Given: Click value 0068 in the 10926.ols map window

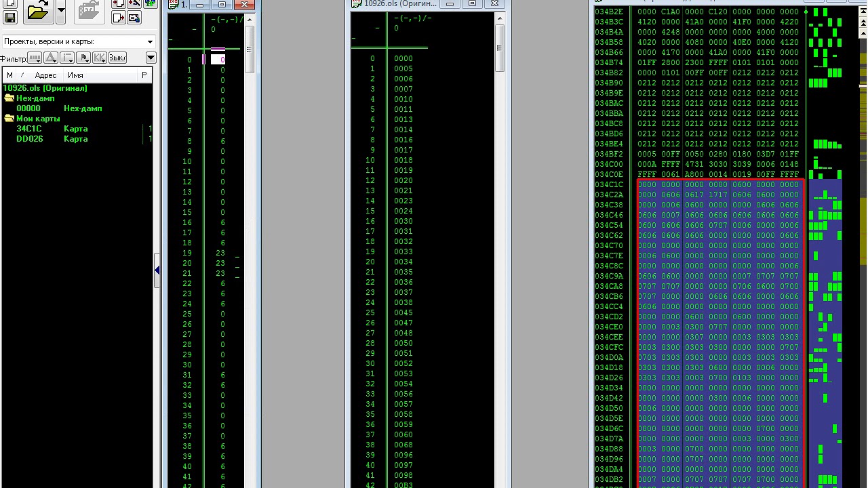Looking at the screenshot, I should (x=403, y=445).
